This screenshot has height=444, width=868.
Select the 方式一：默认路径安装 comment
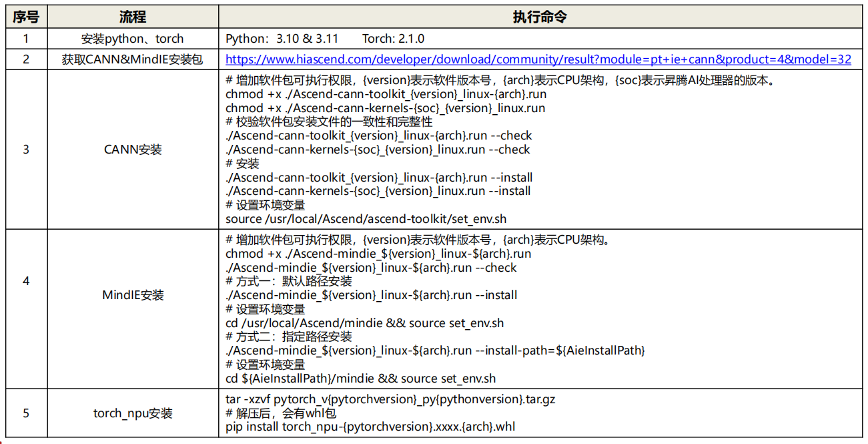point(289,281)
